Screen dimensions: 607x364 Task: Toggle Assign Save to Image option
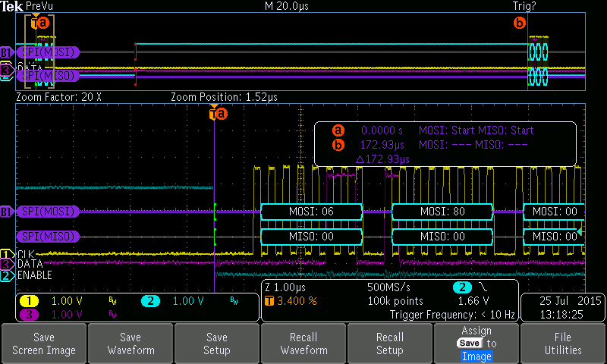point(476,343)
